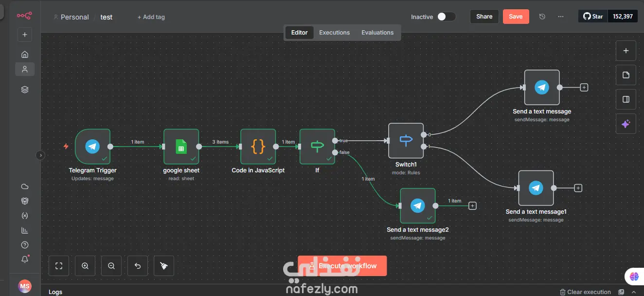The width and height of the screenshot is (644, 296).
Task: Open workflow history clock icon
Action: tap(542, 17)
